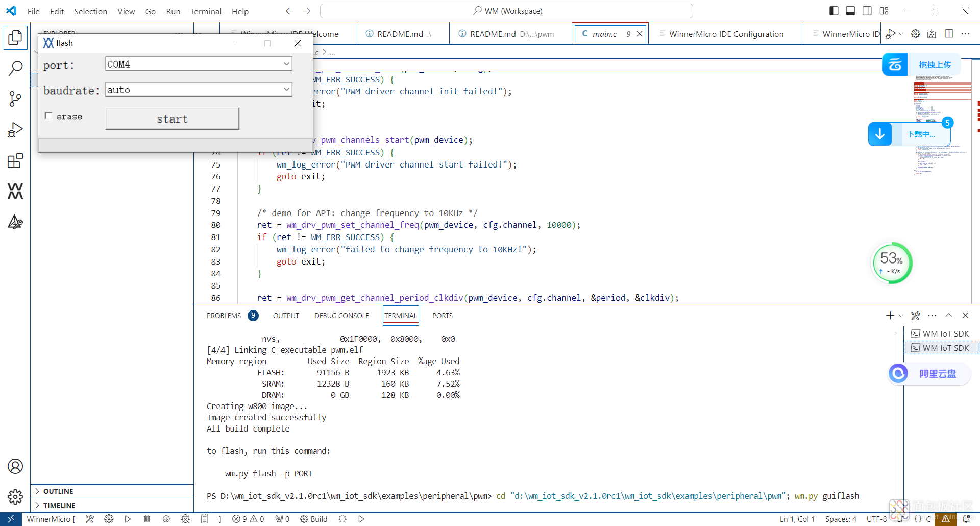Click the WM (Workspace) command center search box
980x526 pixels.
click(x=506, y=11)
